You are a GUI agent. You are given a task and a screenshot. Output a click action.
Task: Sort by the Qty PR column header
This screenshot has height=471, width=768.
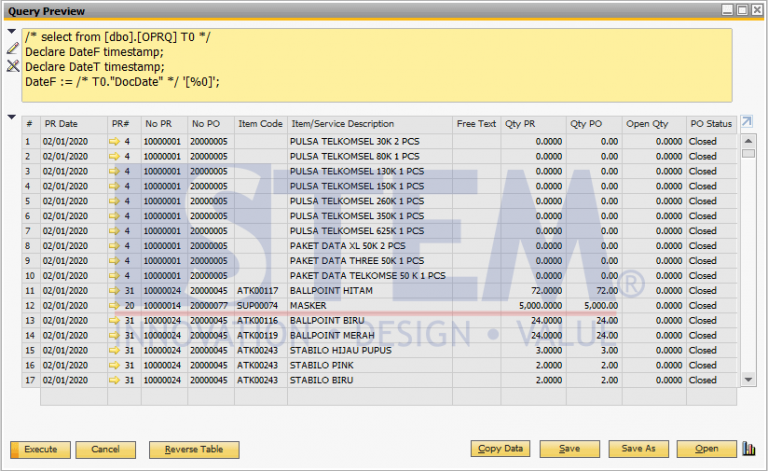(533, 124)
